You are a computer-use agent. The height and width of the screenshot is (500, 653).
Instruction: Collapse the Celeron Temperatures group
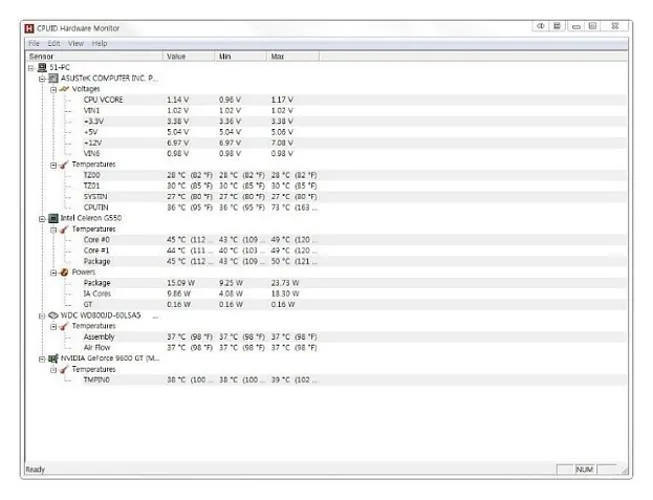click(x=53, y=230)
